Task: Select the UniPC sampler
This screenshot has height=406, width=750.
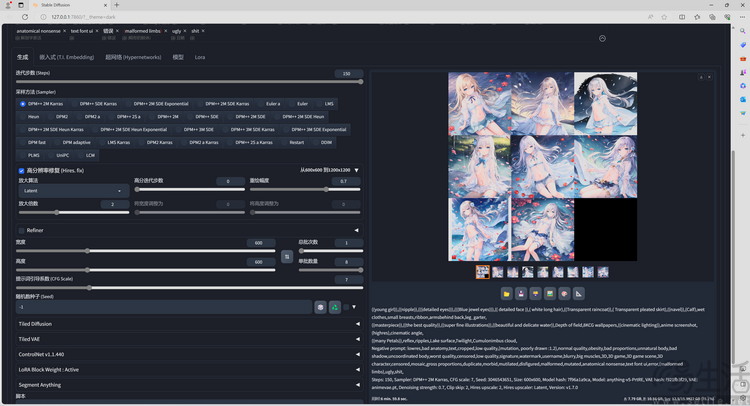Action: tap(59, 155)
